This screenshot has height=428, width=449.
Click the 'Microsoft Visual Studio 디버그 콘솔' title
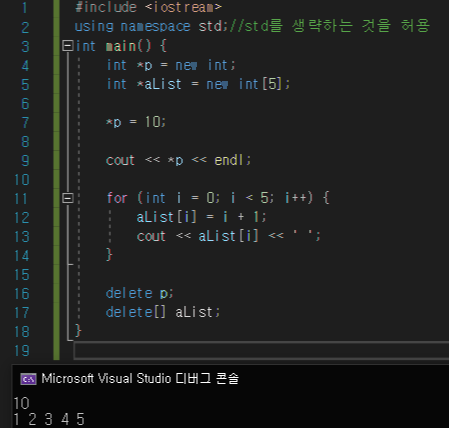click(140, 379)
